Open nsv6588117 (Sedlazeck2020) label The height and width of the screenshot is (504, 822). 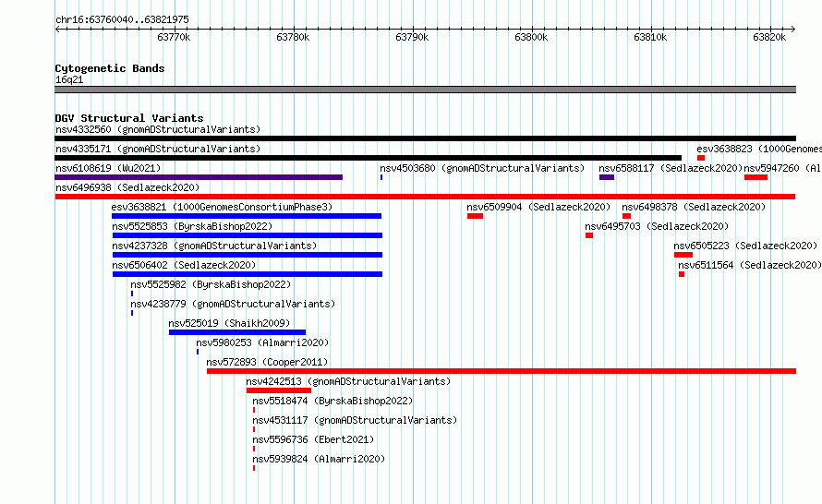671,168
